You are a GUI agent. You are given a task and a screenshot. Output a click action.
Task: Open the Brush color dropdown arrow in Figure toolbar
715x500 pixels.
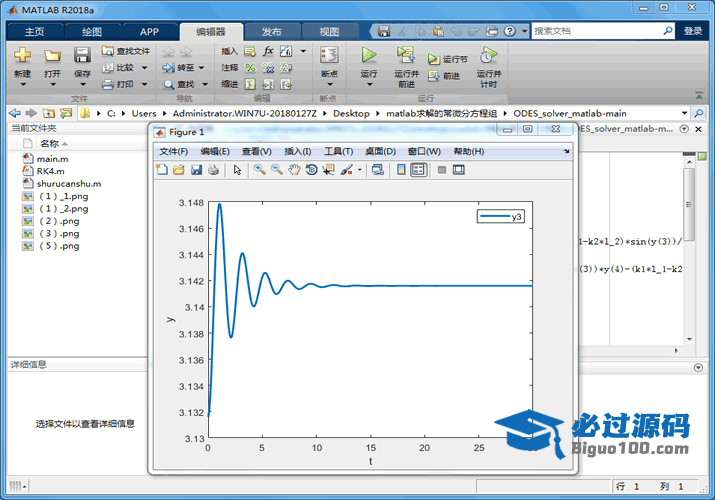tap(360, 170)
